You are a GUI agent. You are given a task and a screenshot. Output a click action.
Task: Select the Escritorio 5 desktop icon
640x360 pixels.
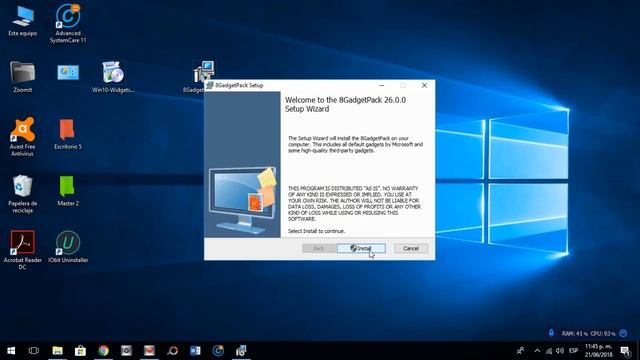(x=68, y=134)
